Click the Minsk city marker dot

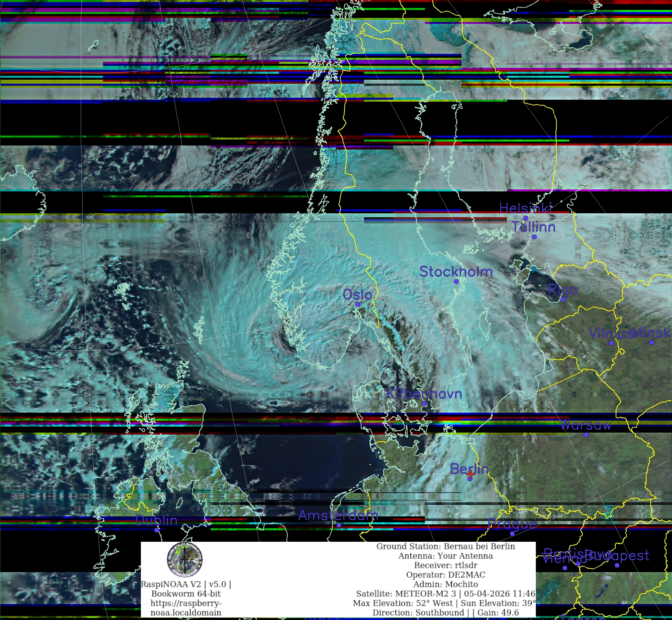652,343
